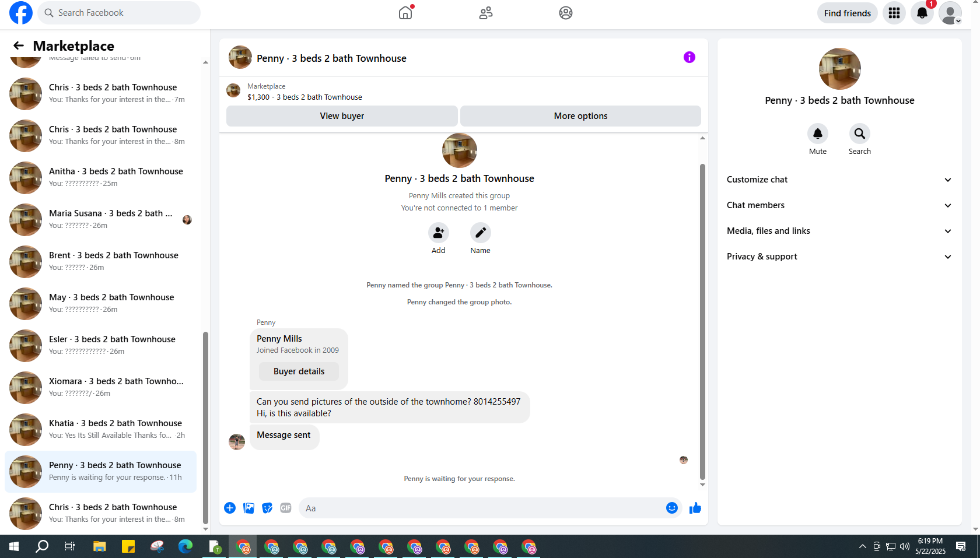
Task: Click the sender avatar beside Message sent
Action: (x=237, y=442)
